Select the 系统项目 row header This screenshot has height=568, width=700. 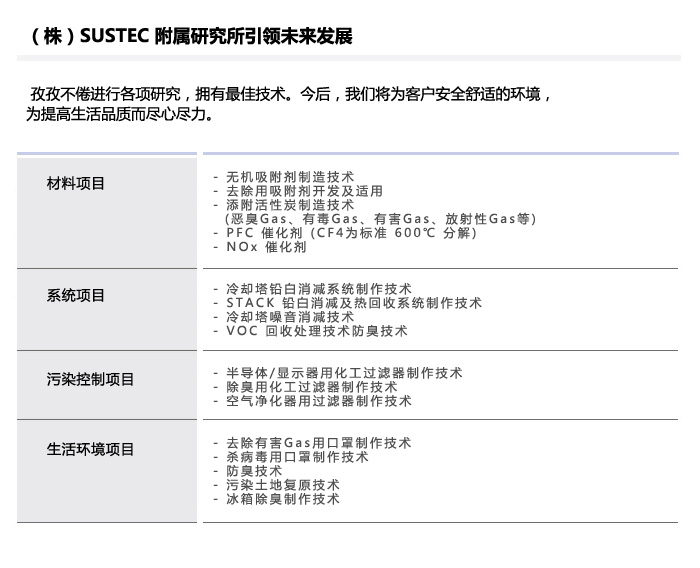pyautogui.click(x=76, y=296)
